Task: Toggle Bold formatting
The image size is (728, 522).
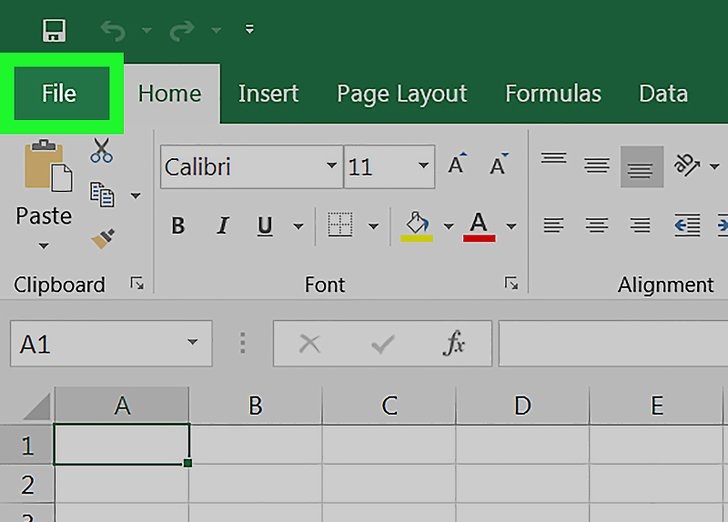Action: click(x=178, y=226)
